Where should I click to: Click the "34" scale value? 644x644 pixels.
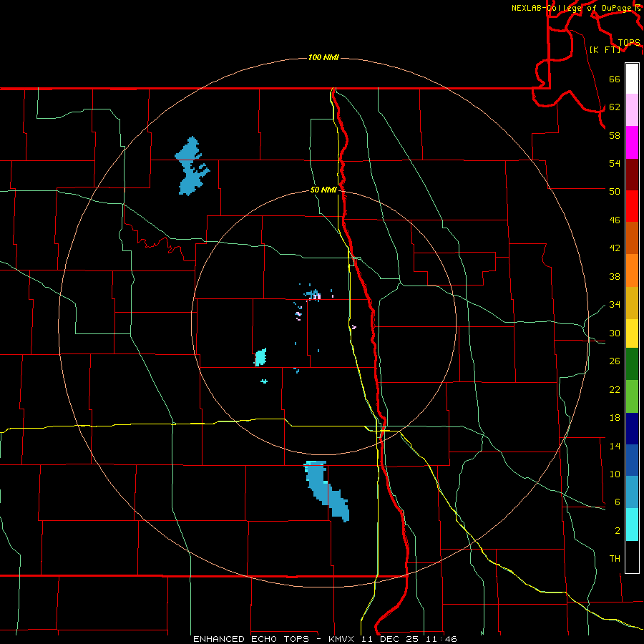pyautogui.click(x=615, y=304)
